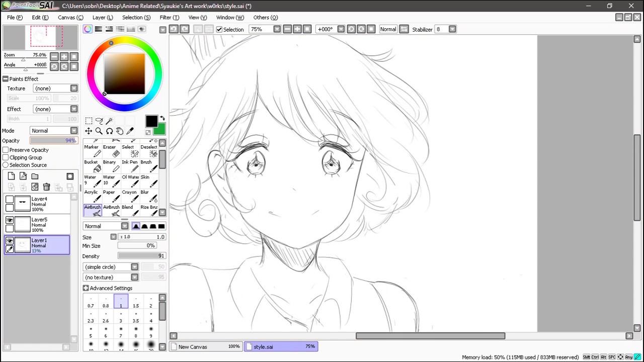
Task: Open the Layer menu
Action: [103, 18]
